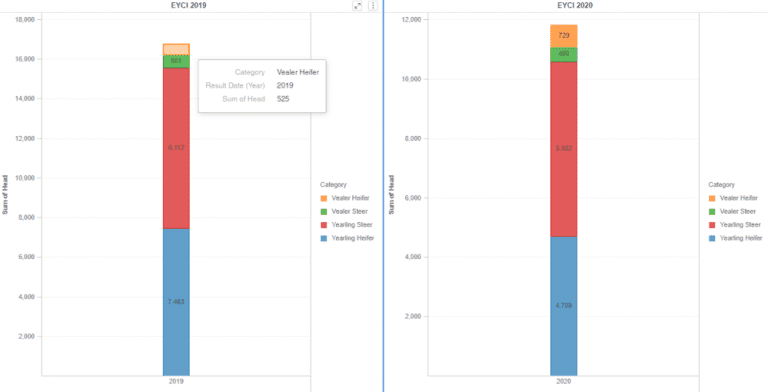Select the orange 729 segment of 2020 bar
Screen dimensions: 768x392
pyautogui.click(x=564, y=36)
